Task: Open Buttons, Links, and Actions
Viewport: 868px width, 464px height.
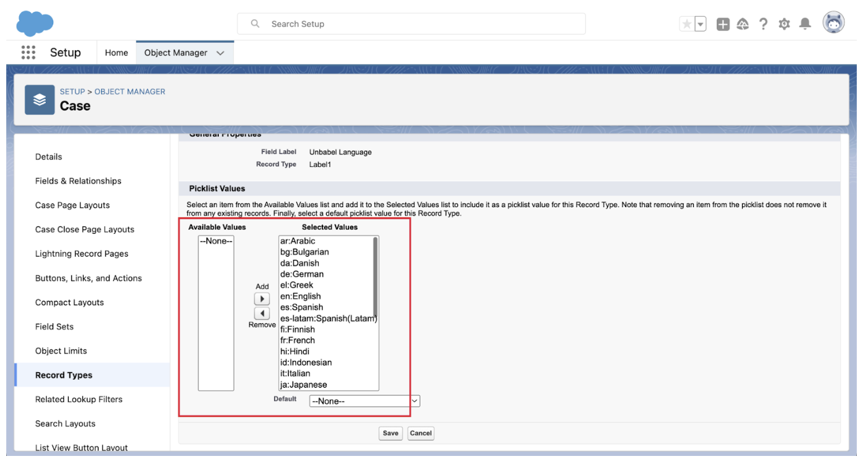Action: point(89,278)
